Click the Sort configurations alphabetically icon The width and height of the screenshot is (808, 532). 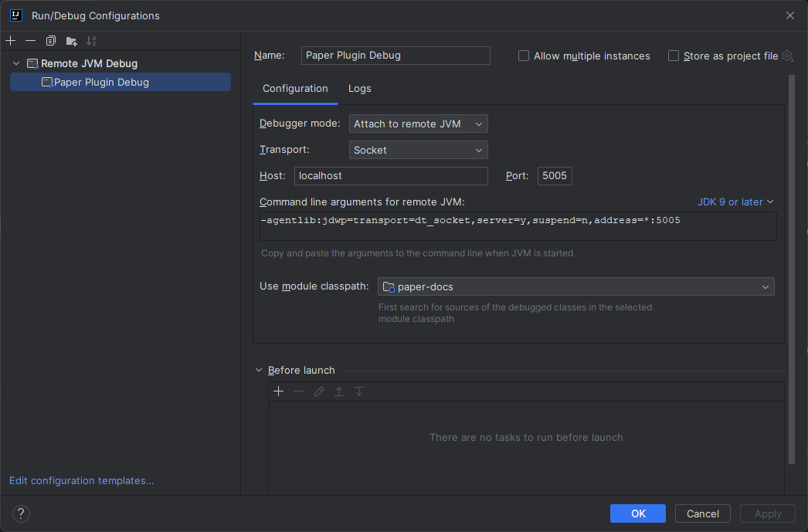pyautogui.click(x=91, y=41)
